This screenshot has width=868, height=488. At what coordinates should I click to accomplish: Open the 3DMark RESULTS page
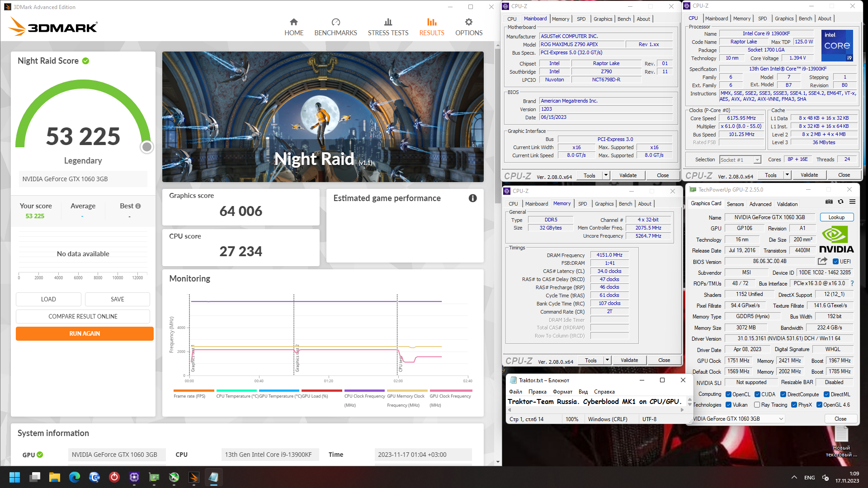(x=432, y=27)
